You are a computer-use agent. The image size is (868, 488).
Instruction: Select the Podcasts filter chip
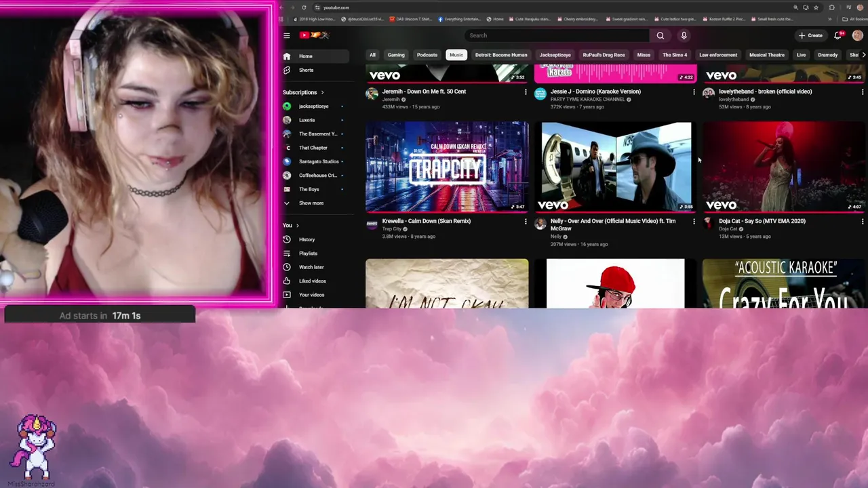click(427, 55)
